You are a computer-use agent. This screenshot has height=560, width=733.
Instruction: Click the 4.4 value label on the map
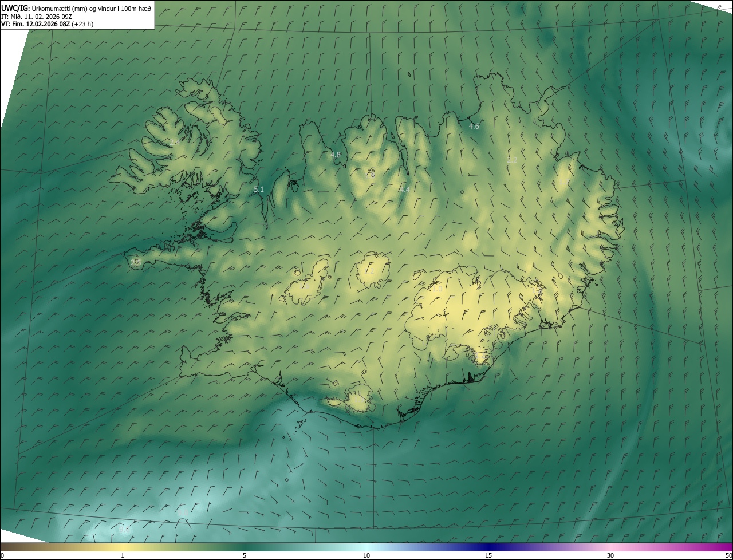point(405,189)
